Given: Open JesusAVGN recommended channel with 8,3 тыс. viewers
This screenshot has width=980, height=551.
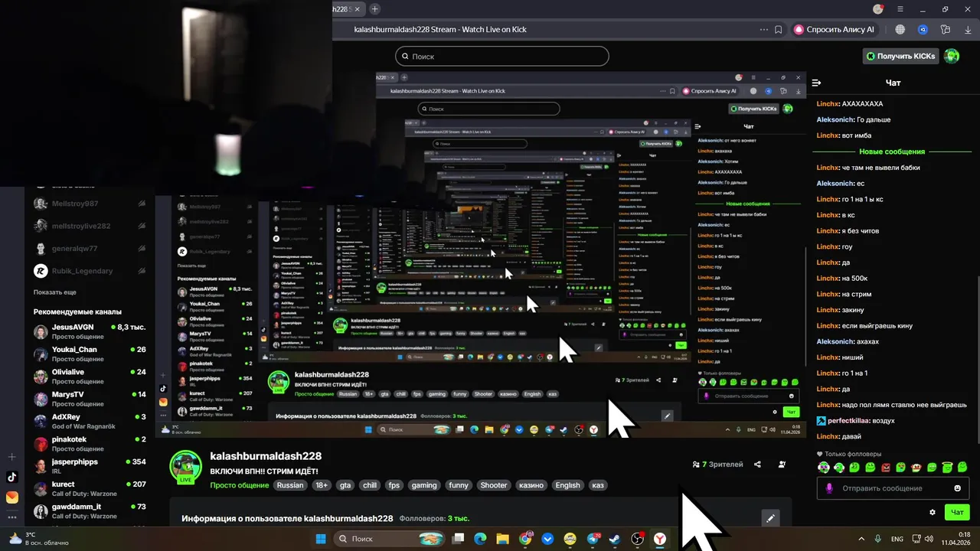Looking at the screenshot, I should [90, 331].
